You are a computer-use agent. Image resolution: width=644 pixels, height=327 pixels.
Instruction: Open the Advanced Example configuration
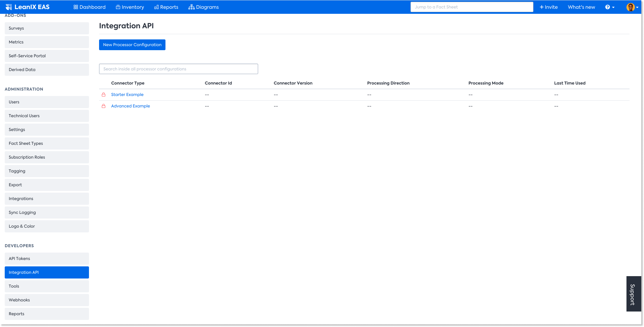130,106
